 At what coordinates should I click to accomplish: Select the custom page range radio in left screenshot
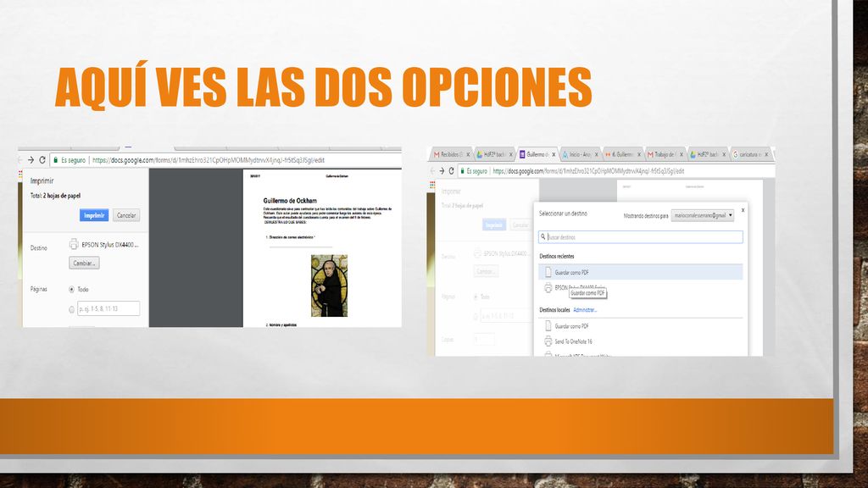71,309
